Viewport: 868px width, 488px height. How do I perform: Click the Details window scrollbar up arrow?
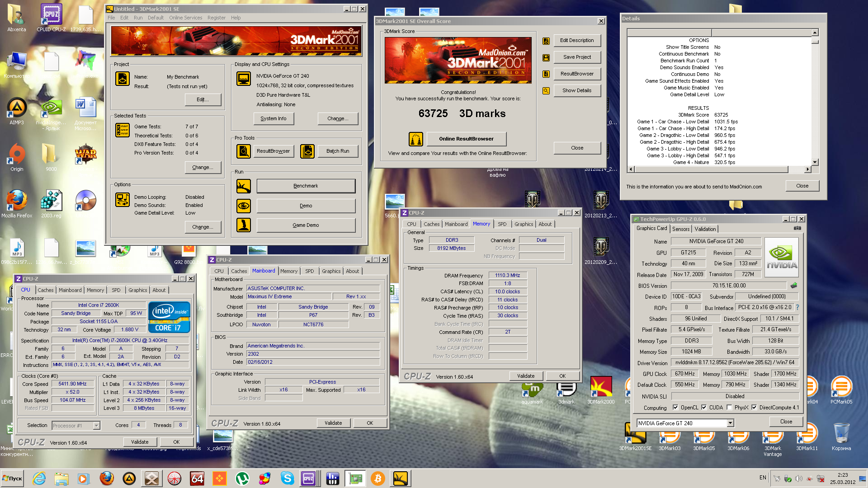[815, 33]
